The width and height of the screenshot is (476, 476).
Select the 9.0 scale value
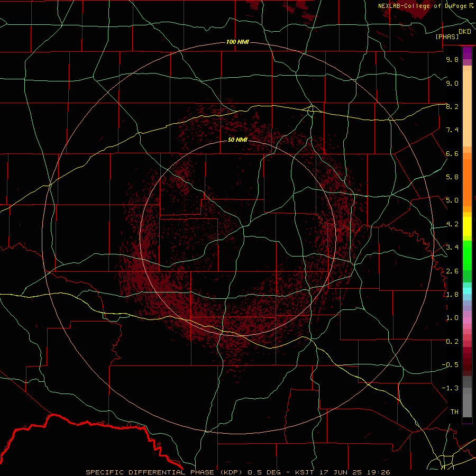click(452, 83)
